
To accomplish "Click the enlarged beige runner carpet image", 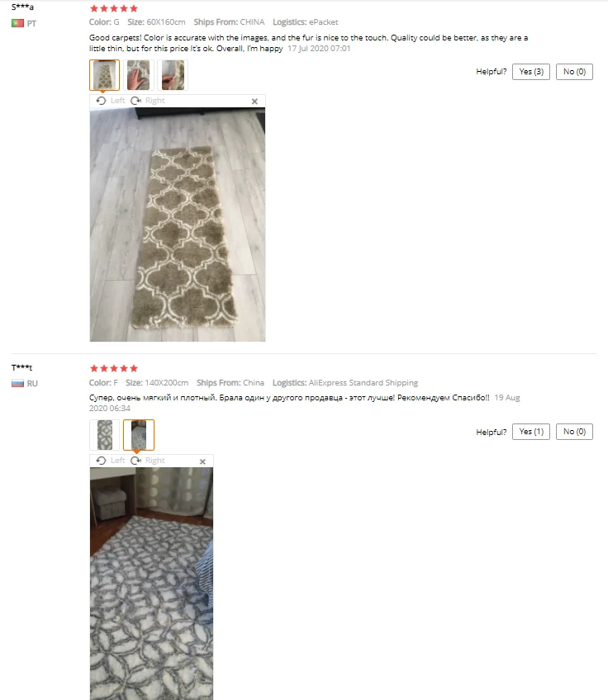I will click(x=178, y=225).
